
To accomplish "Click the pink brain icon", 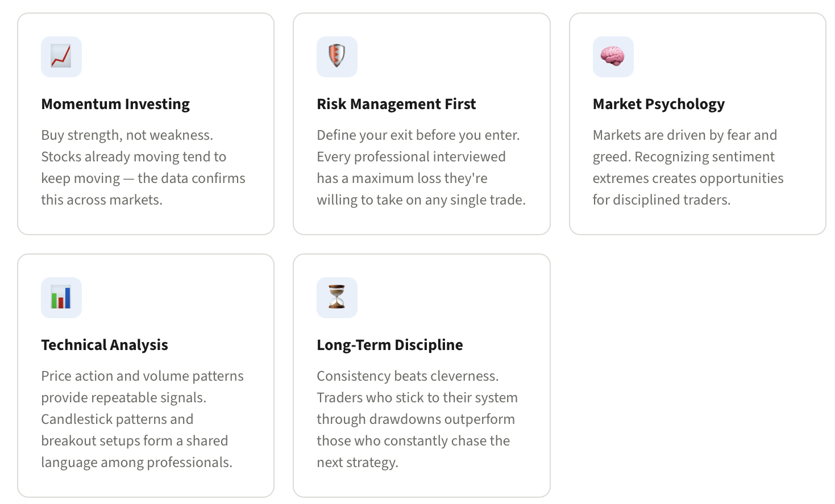I will pyautogui.click(x=613, y=57).
